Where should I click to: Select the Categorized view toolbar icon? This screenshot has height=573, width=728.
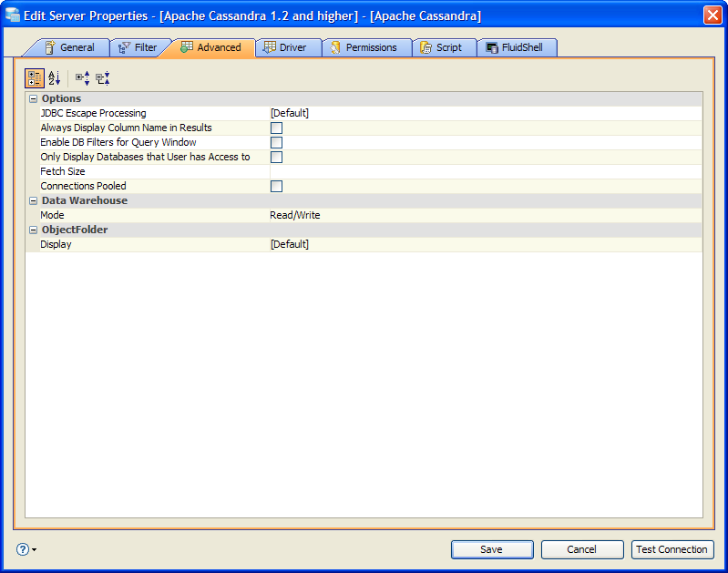[35, 78]
